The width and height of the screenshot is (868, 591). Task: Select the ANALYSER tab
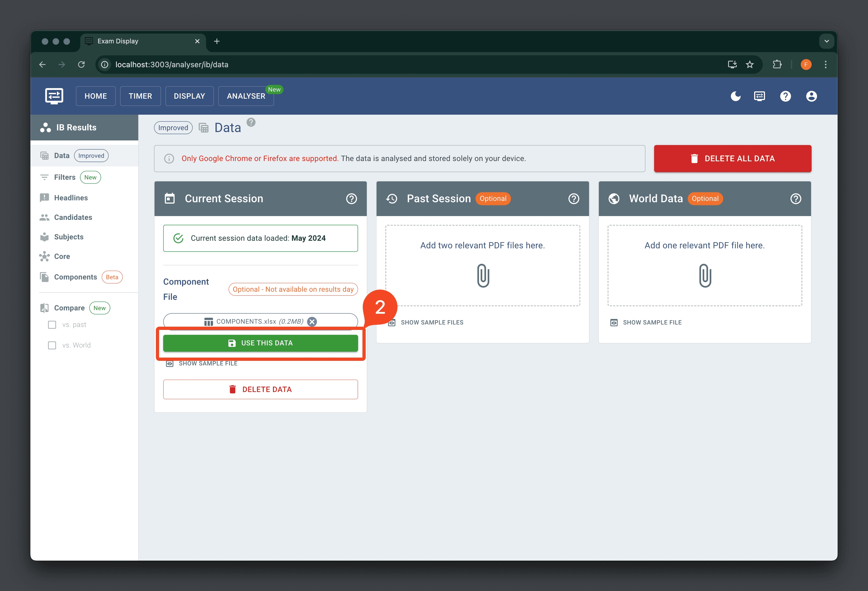246,96
